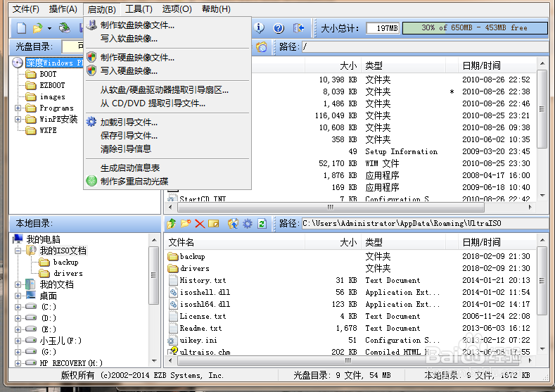Click the 大小总计 197MB size field
This screenshot has width=555, height=392.
383,28
